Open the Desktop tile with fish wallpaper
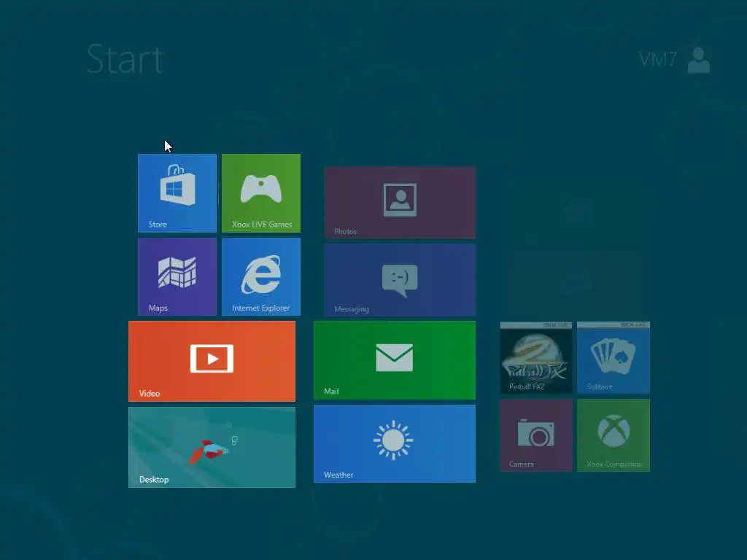Image resolution: width=747 pixels, height=560 pixels. coord(212,447)
